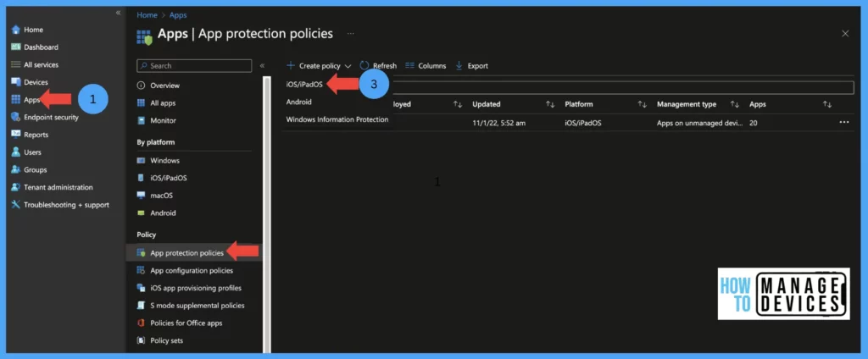Collapse the Apps side menu chevron
868x359 pixels.
click(x=262, y=65)
